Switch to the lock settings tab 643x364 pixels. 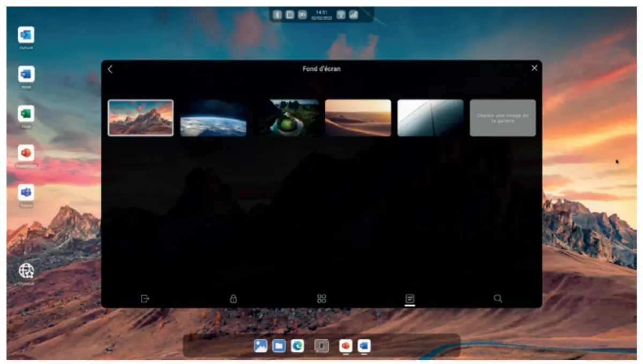(233, 299)
